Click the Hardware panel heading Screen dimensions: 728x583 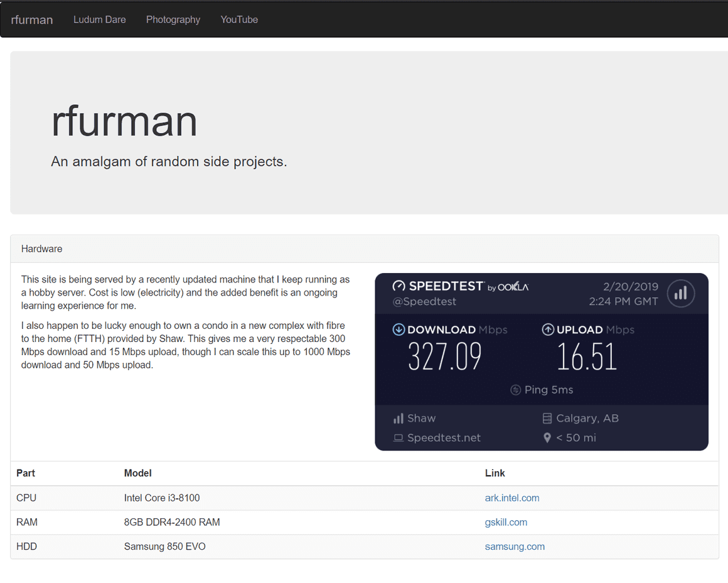(41, 249)
